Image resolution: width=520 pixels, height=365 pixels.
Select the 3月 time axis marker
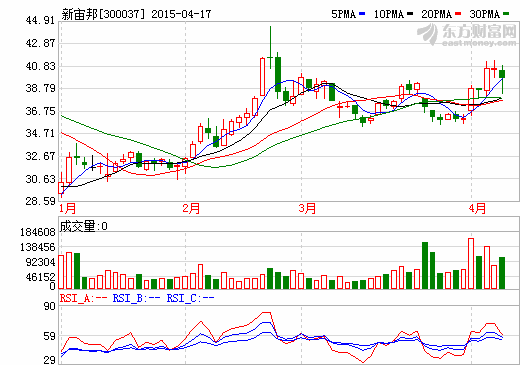(x=307, y=208)
